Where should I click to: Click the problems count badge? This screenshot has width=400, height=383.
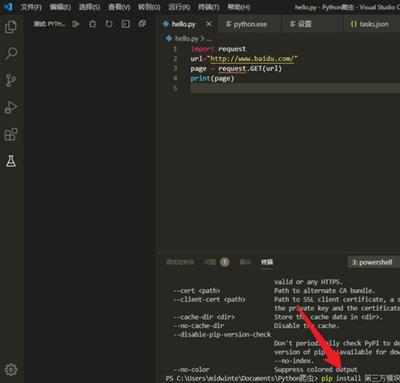[225, 262]
